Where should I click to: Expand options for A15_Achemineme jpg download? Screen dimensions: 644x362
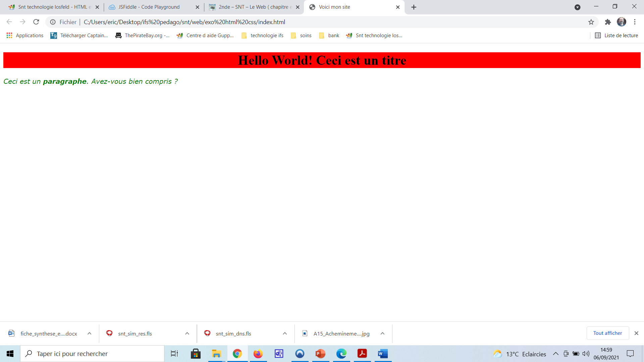click(x=382, y=334)
